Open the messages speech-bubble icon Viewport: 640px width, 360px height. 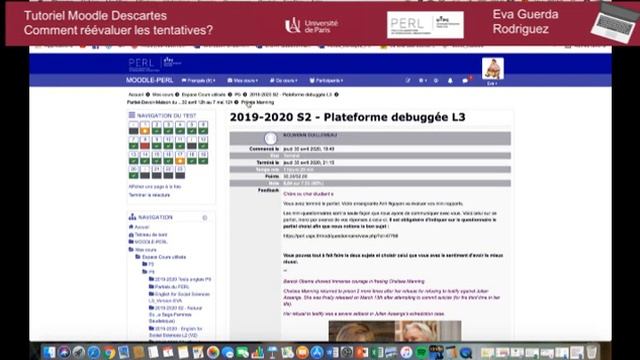[x=465, y=81]
